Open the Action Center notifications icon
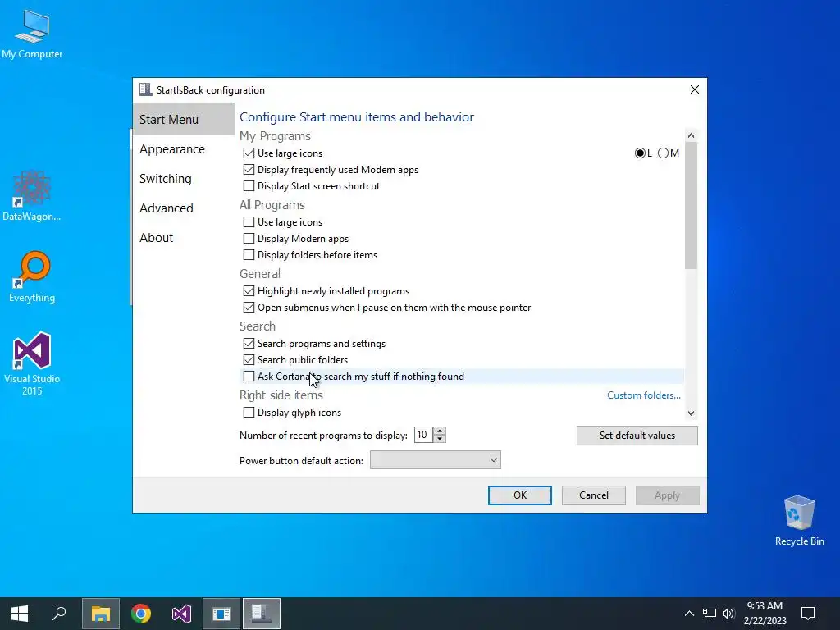840x630 pixels. pyautogui.click(x=808, y=614)
